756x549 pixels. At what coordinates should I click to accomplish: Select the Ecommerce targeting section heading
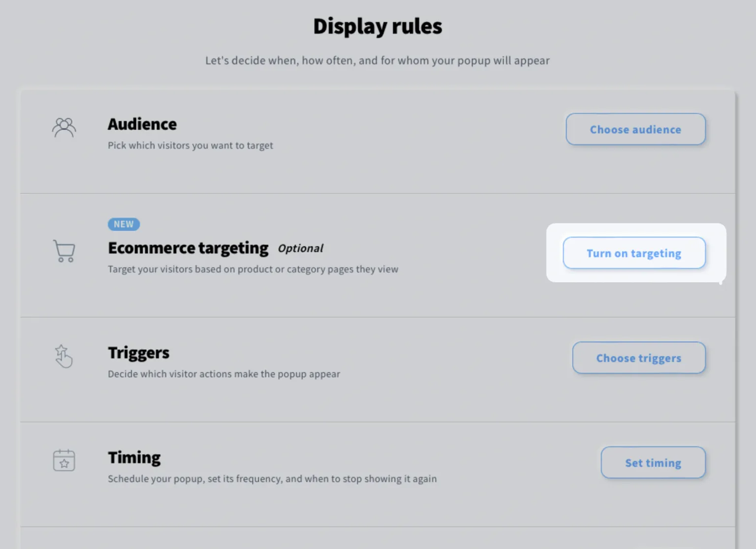pos(188,248)
